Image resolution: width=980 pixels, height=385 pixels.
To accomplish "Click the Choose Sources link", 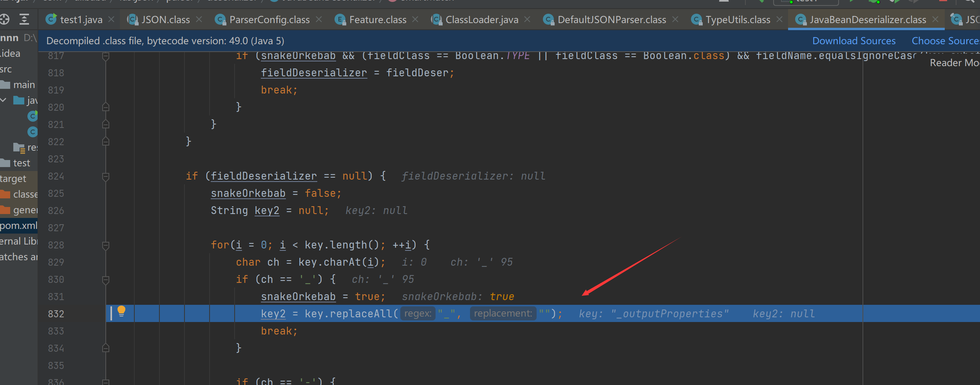I will 946,41.
